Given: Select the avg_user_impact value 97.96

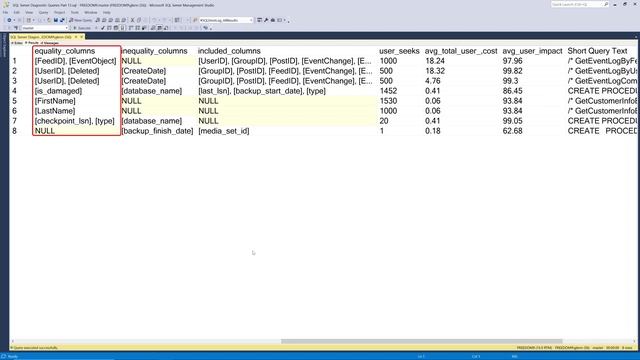Looking at the screenshot, I should point(513,61).
